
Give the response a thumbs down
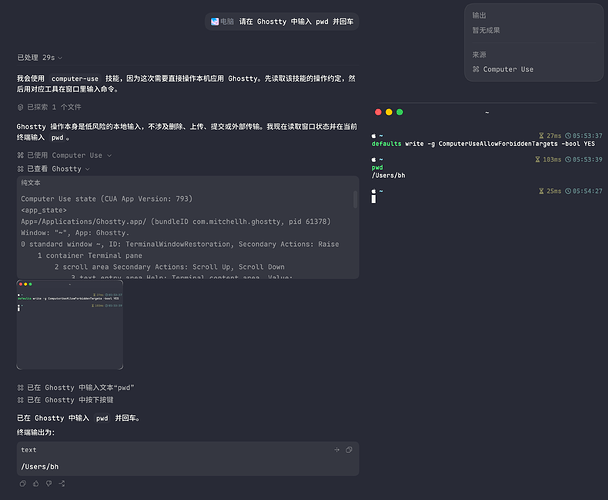click(49, 483)
